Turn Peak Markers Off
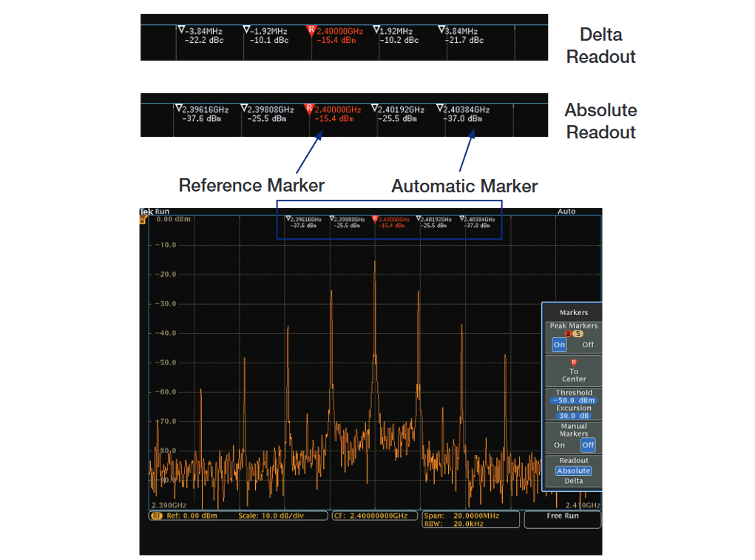755x560 pixels. pos(588,345)
